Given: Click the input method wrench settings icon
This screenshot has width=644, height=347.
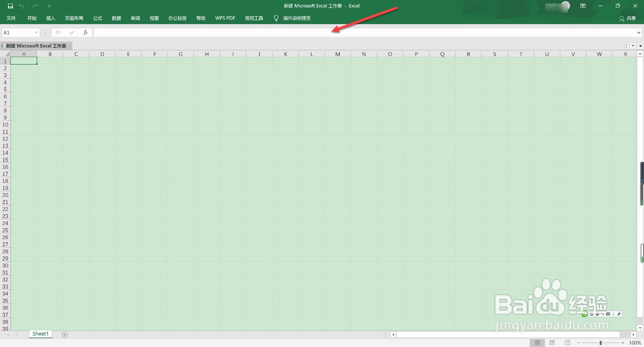Looking at the screenshot, I should (x=619, y=314).
